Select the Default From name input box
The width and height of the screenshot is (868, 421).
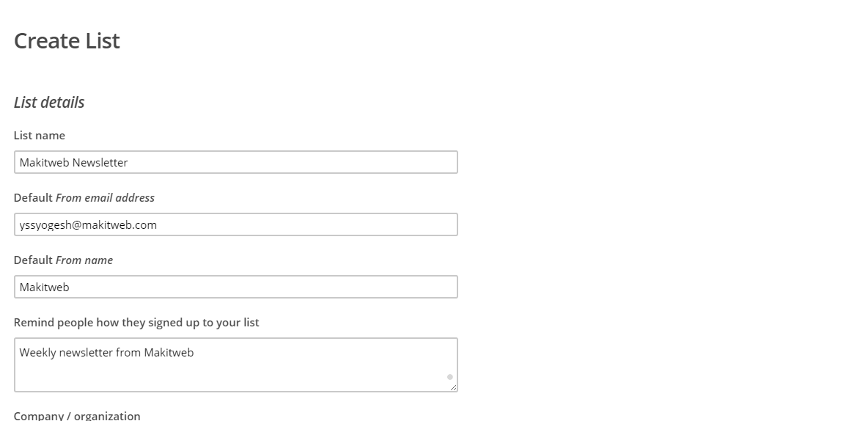point(236,287)
